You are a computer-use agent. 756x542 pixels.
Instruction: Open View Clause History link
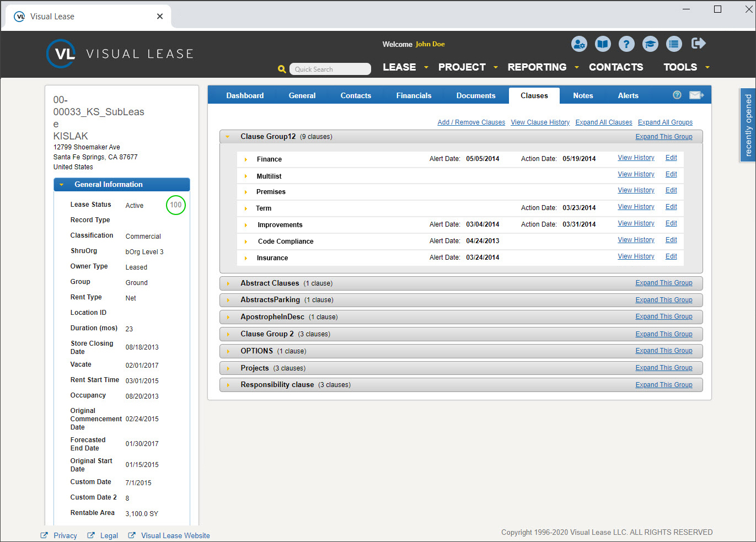point(540,122)
